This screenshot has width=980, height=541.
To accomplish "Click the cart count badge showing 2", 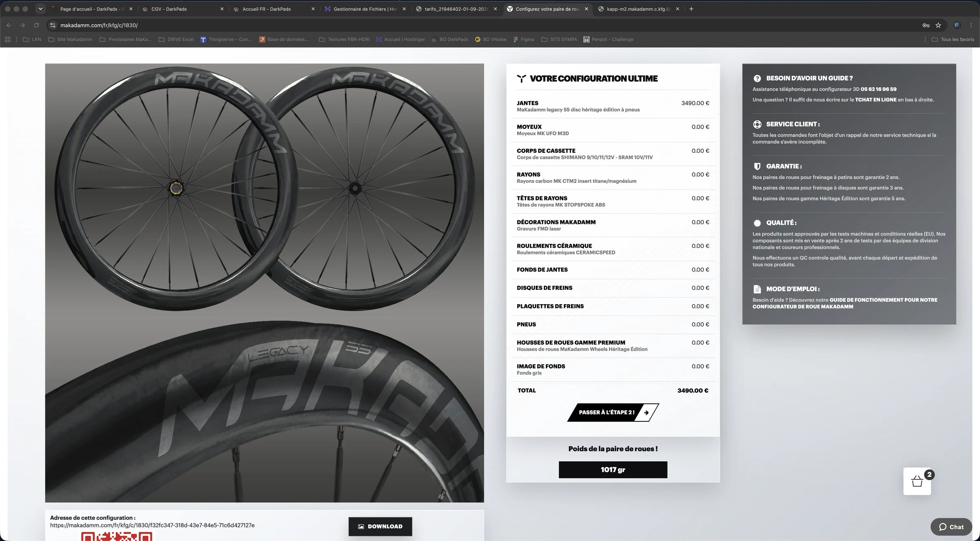I will click(929, 474).
